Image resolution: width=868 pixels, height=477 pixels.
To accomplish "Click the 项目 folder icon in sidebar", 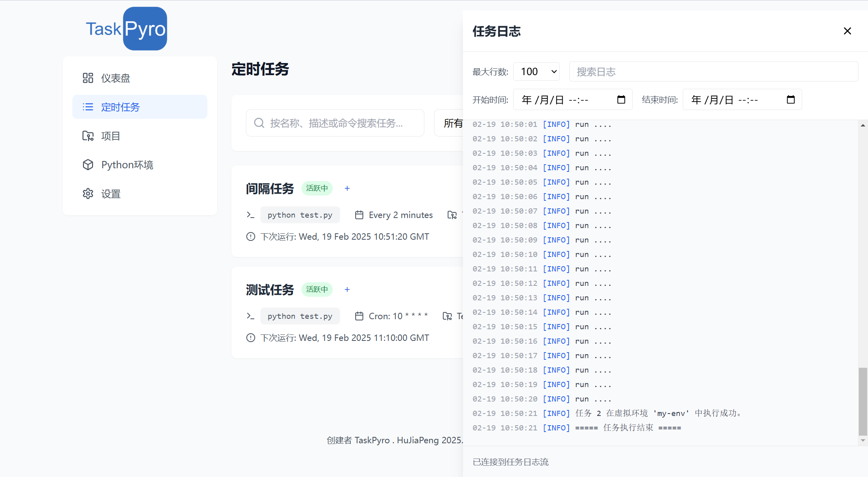I will pyautogui.click(x=88, y=136).
